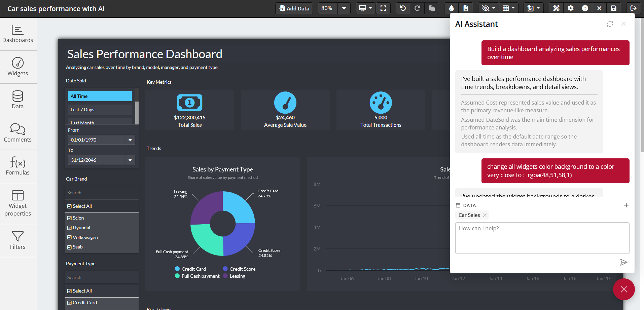This screenshot has width=644, height=310.
Task: Click the exit/logout arrow icon
Action: click(x=633, y=8)
